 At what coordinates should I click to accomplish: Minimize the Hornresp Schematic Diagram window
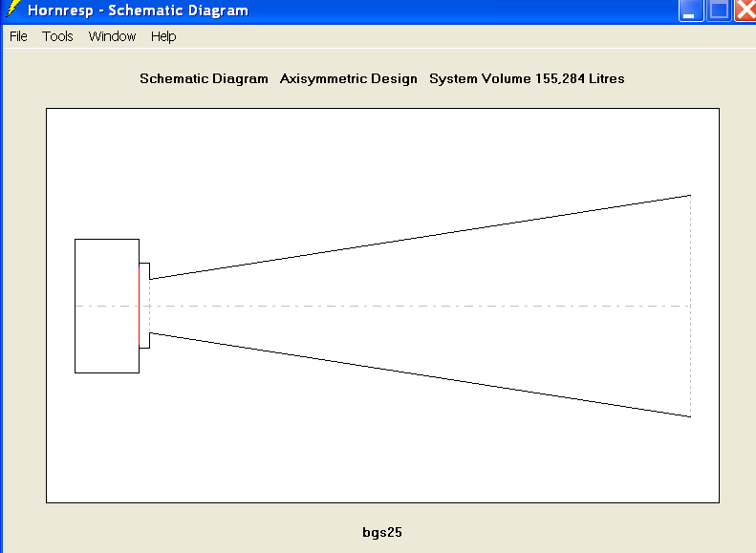691,11
